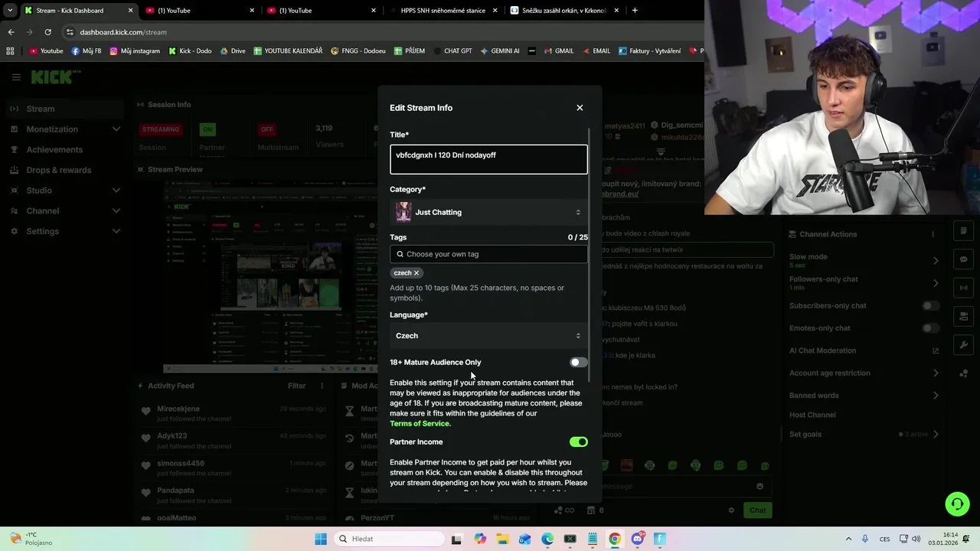Focus the stream Title text field
The width and height of the screenshot is (980, 551).
click(x=488, y=159)
